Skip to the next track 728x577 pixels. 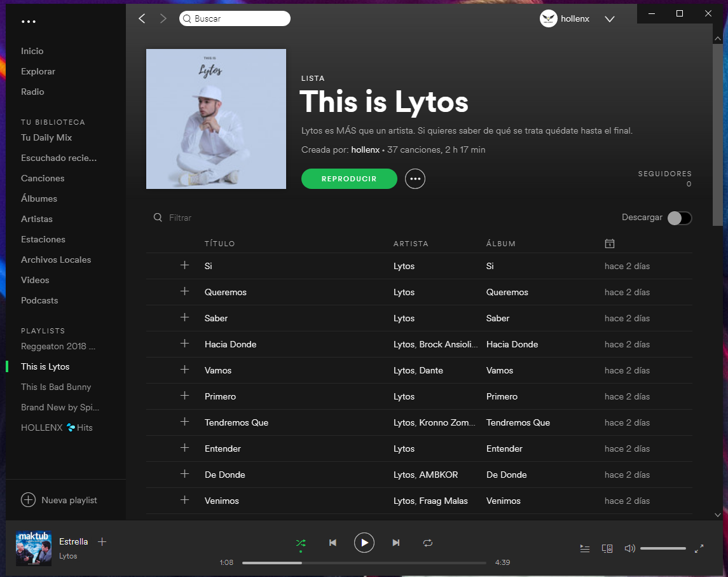[x=396, y=543]
